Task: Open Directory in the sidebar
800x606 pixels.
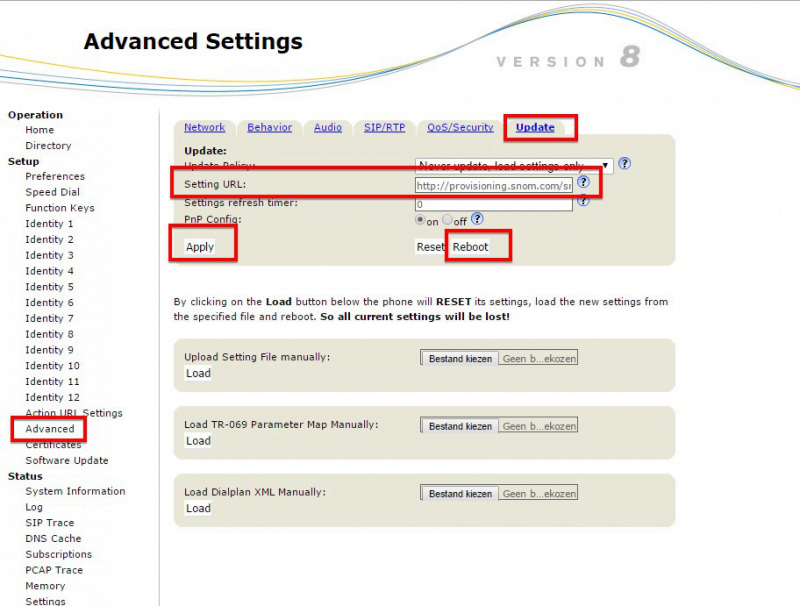Action: [x=48, y=146]
